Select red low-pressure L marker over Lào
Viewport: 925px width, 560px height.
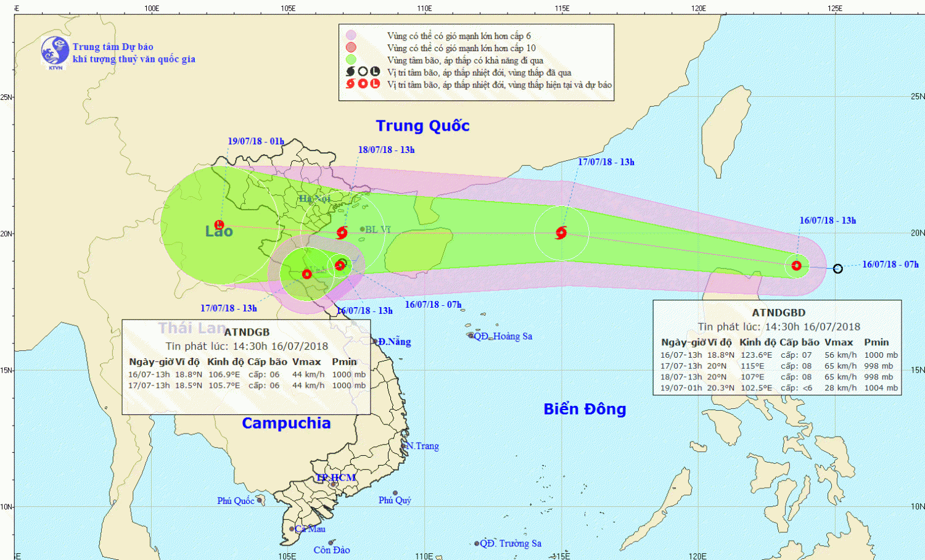219,225
